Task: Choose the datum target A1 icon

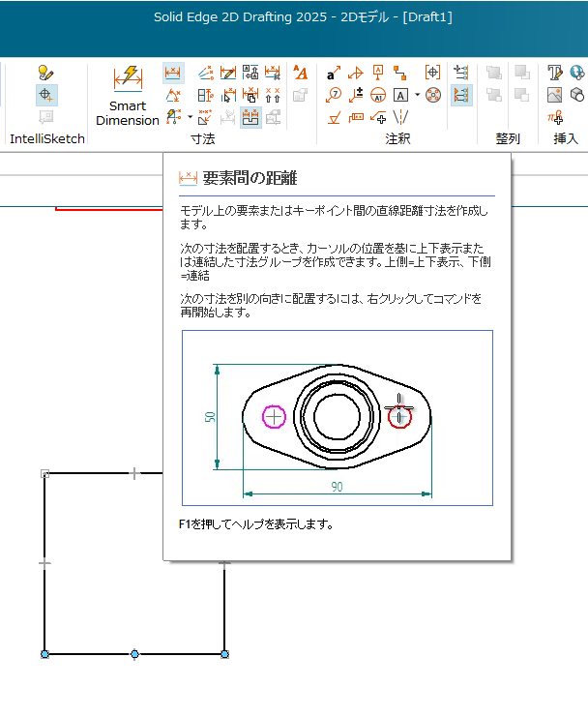Action: coord(378,95)
